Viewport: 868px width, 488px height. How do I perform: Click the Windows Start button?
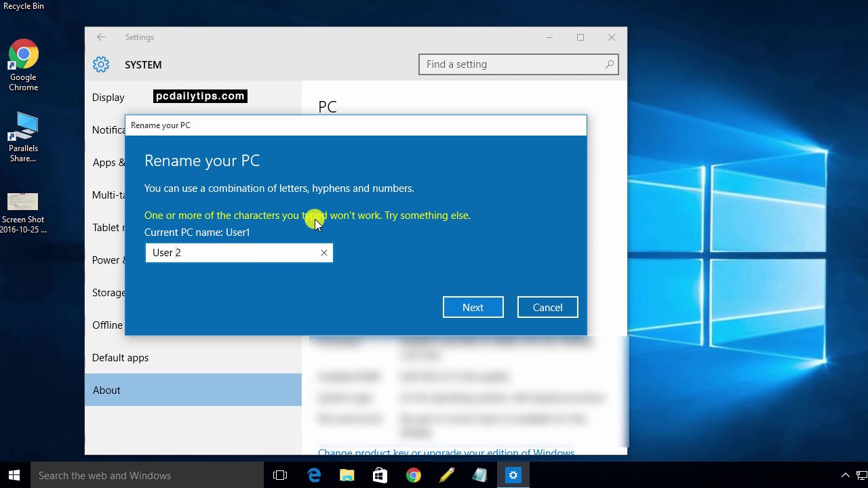point(14,476)
